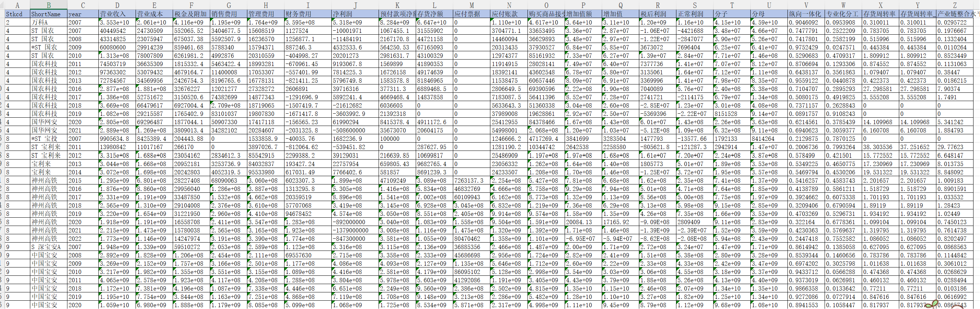This screenshot has height=309, width=980.
Task: Select the denominator cell '8414264'
Action: pos(769,139)
